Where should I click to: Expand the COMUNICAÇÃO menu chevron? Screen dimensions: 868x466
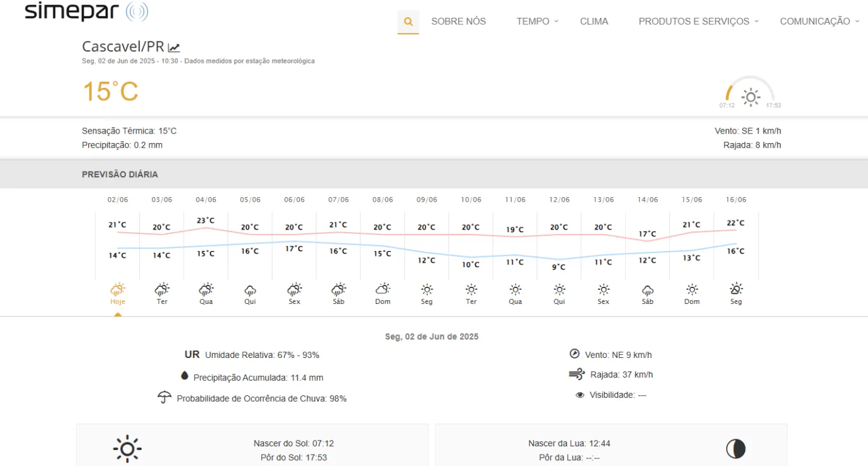click(857, 21)
